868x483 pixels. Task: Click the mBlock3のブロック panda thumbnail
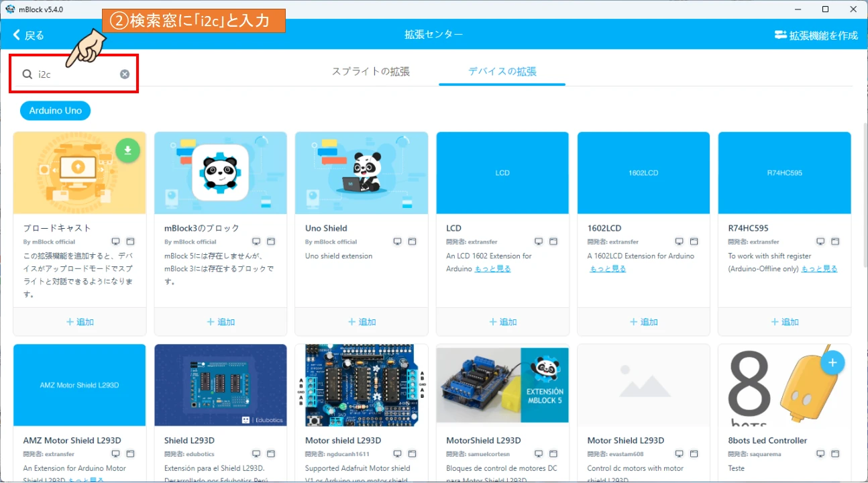221,173
